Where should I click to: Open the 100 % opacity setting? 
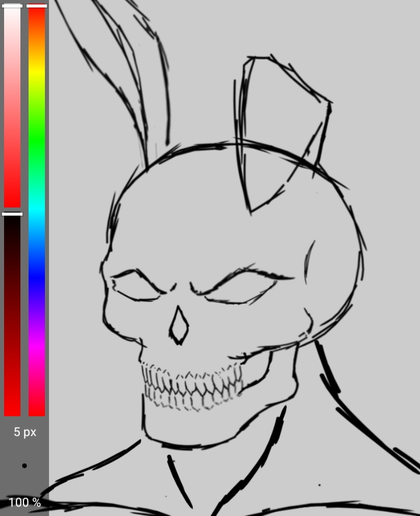point(24,502)
